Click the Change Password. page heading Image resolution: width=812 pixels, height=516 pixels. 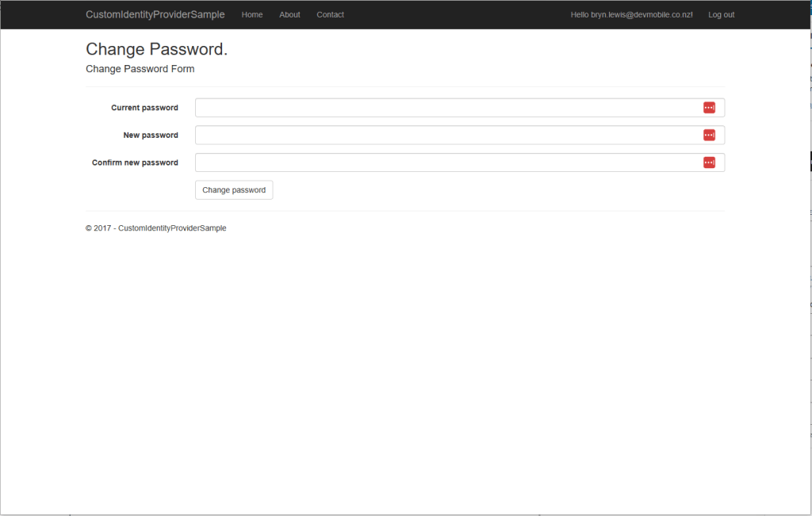[x=156, y=49]
